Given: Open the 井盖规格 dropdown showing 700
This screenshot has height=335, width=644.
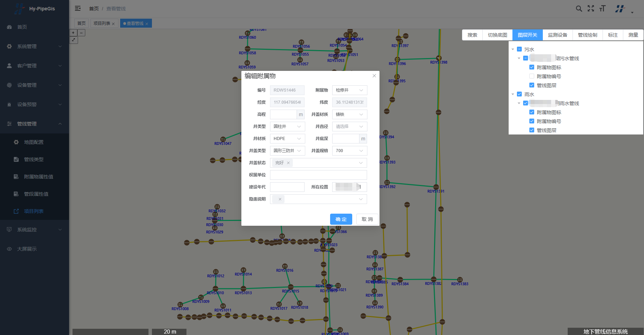Looking at the screenshot, I should pos(349,151).
